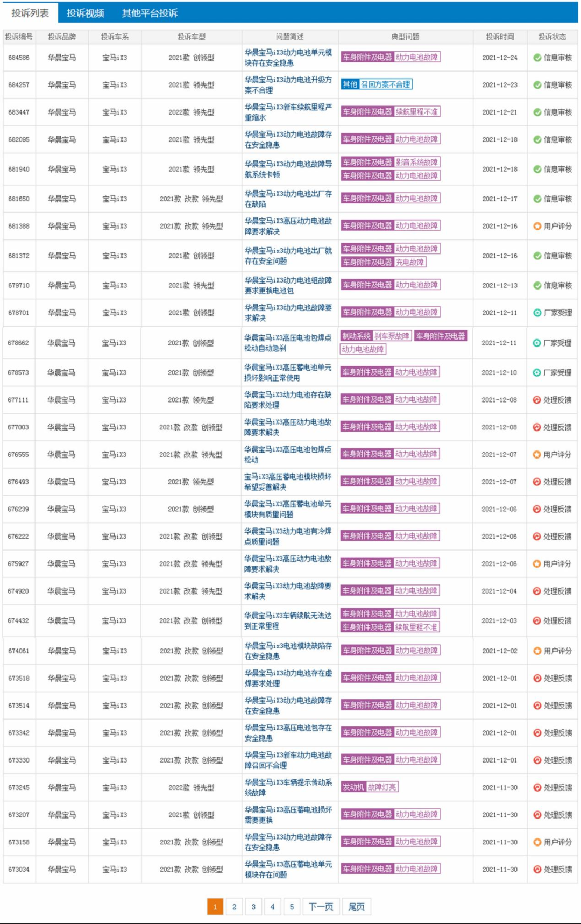The image size is (581, 924).
Task: Click orange 用户评分 icon in row 676555
Action: [x=536, y=455]
